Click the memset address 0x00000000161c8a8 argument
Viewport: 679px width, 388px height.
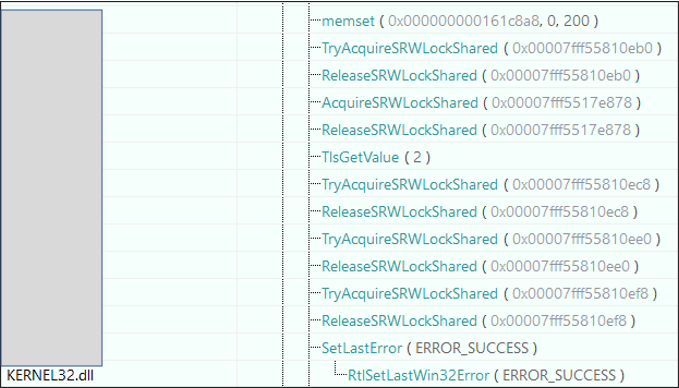464,21
